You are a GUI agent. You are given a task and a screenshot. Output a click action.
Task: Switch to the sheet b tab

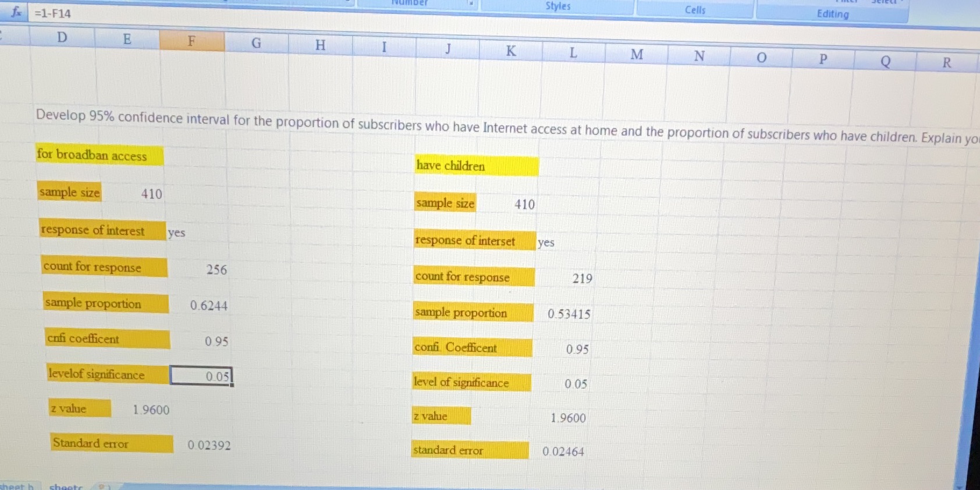click(x=17, y=486)
